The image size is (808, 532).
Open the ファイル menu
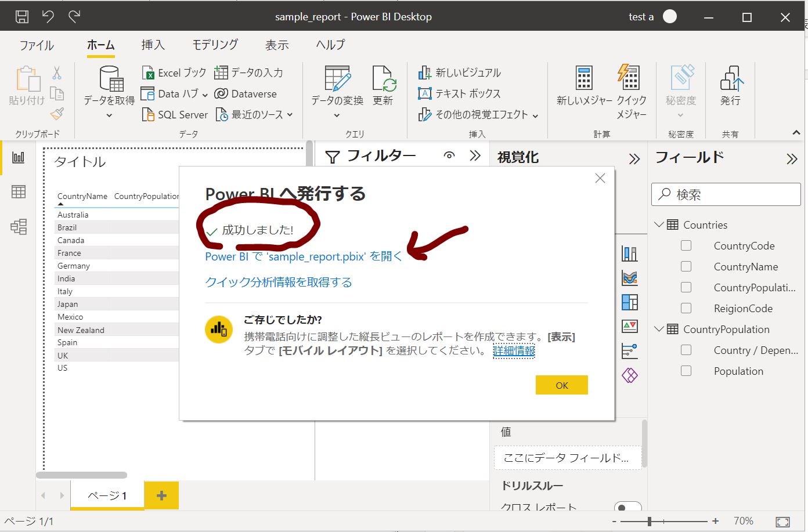pyautogui.click(x=37, y=45)
